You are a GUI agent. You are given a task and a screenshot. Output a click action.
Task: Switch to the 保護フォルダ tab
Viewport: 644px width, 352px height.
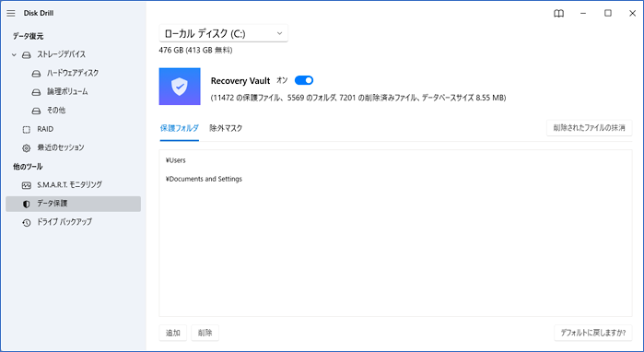pos(179,128)
